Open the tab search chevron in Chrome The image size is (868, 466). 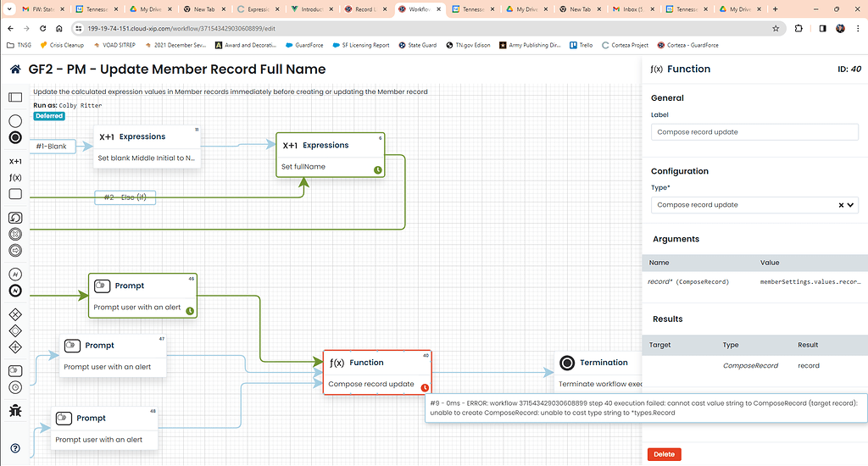(9, 8)
